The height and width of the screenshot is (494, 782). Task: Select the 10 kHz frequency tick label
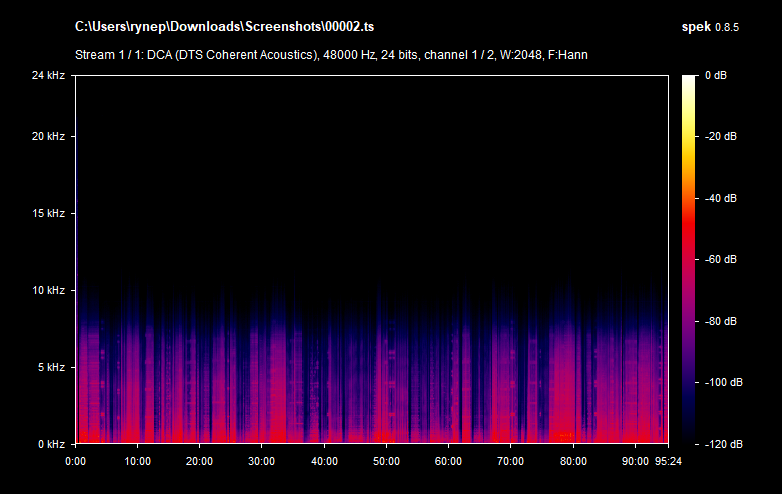click(47, 290)
